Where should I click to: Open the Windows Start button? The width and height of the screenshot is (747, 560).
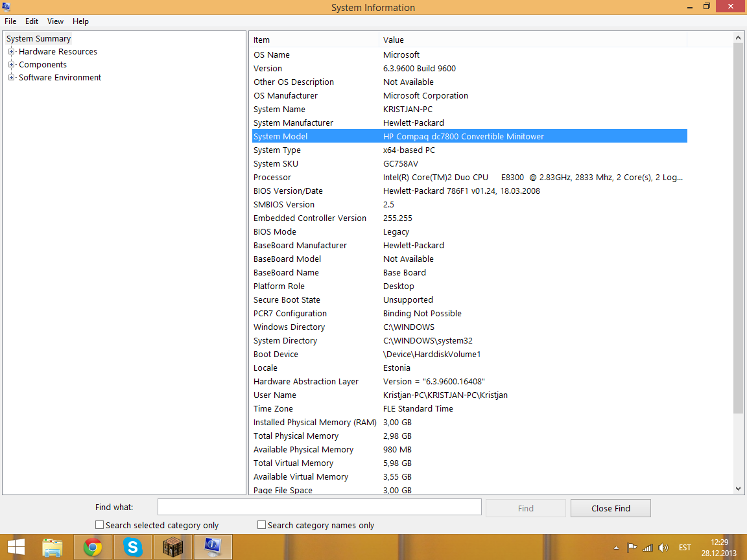click(x=16, y=547)
